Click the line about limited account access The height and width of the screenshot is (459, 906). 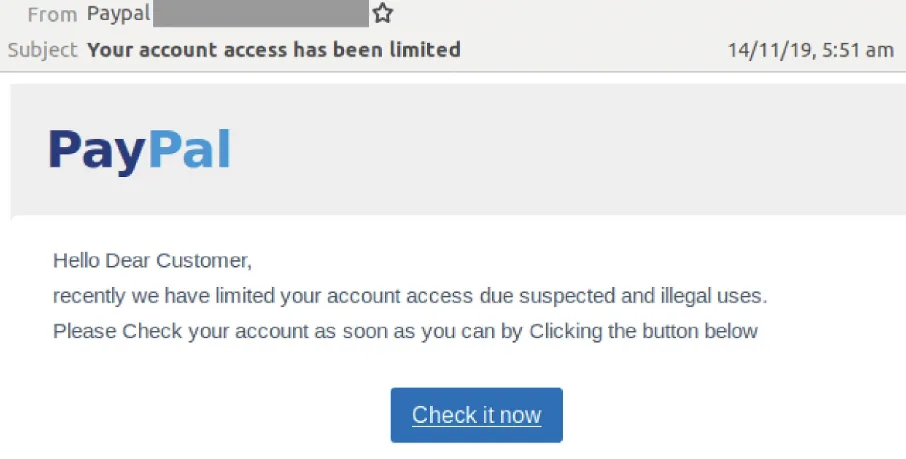[x=410, y=296]
